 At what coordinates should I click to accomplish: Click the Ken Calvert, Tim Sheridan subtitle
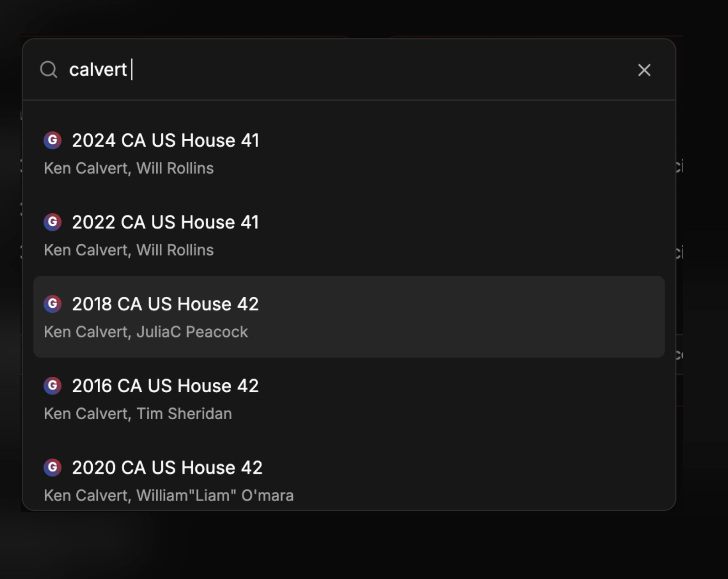[138, 414]
